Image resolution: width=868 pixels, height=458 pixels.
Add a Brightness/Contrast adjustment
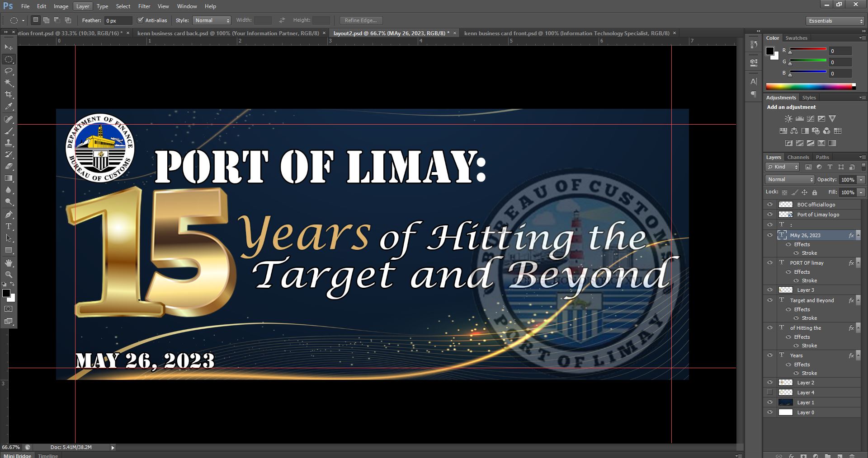pyautogui.click(x=788, y=119)
